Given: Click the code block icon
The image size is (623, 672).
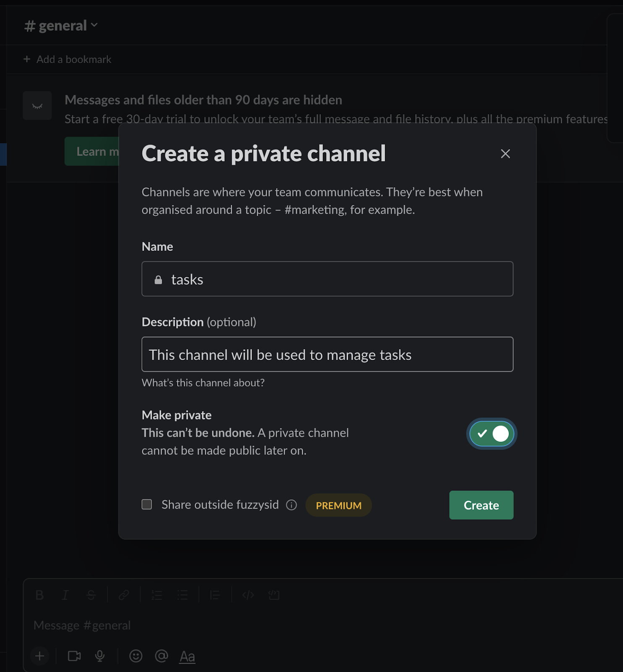Looking at the screenshot, I should 274,595.
